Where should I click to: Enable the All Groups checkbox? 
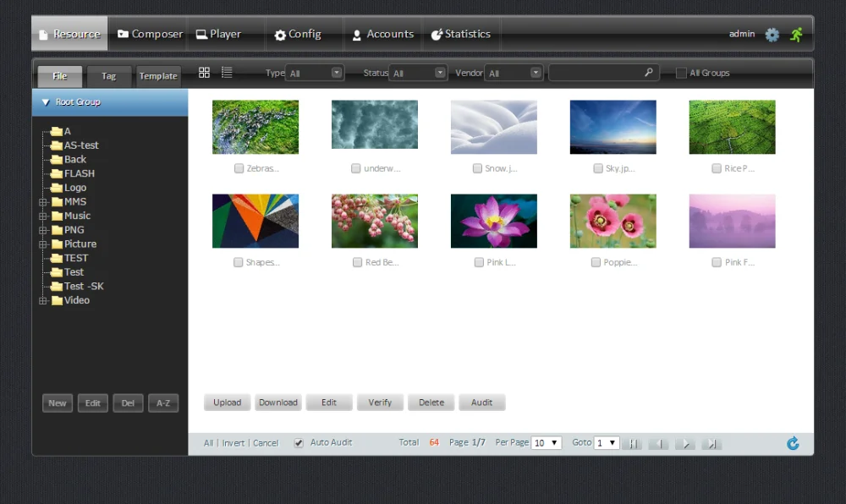[681, 73]
